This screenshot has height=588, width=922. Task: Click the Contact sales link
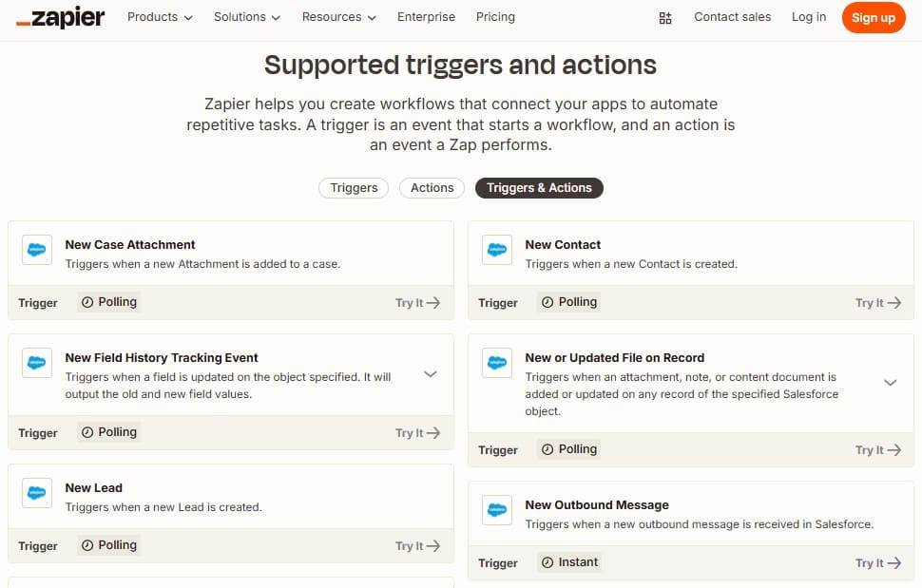pos(732,17)
